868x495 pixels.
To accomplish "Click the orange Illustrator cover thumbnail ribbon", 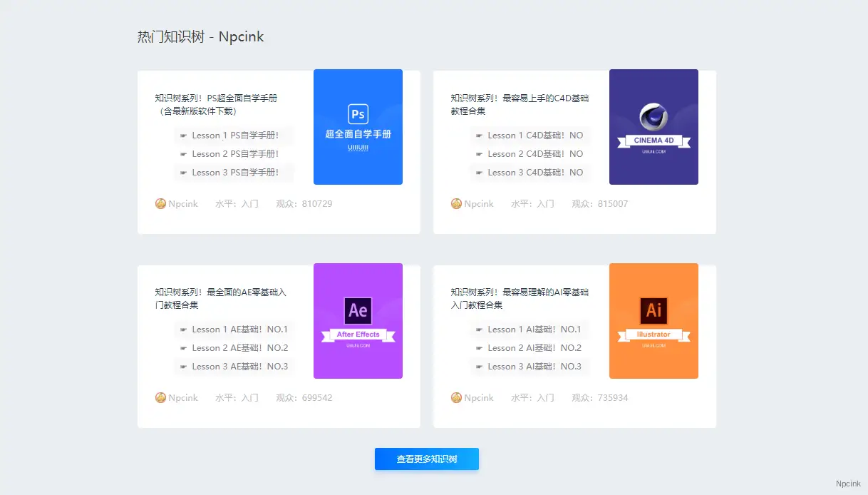I will pos(653,335).
